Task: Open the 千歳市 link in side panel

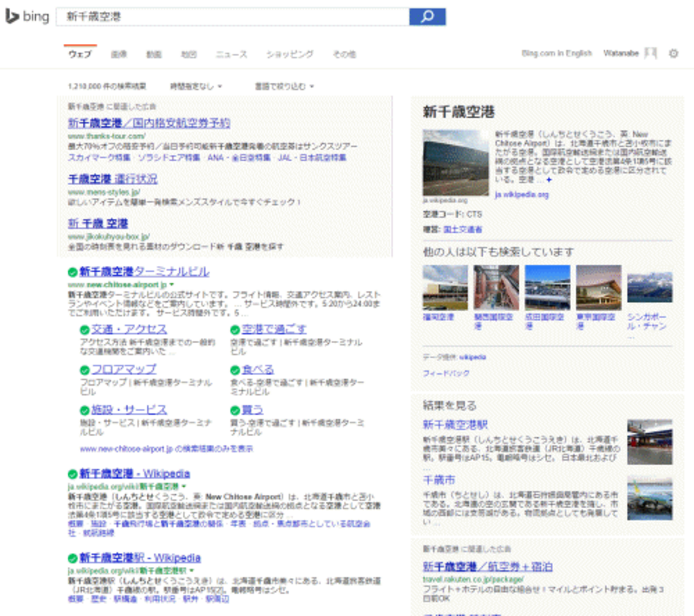Action: (439, 480)
